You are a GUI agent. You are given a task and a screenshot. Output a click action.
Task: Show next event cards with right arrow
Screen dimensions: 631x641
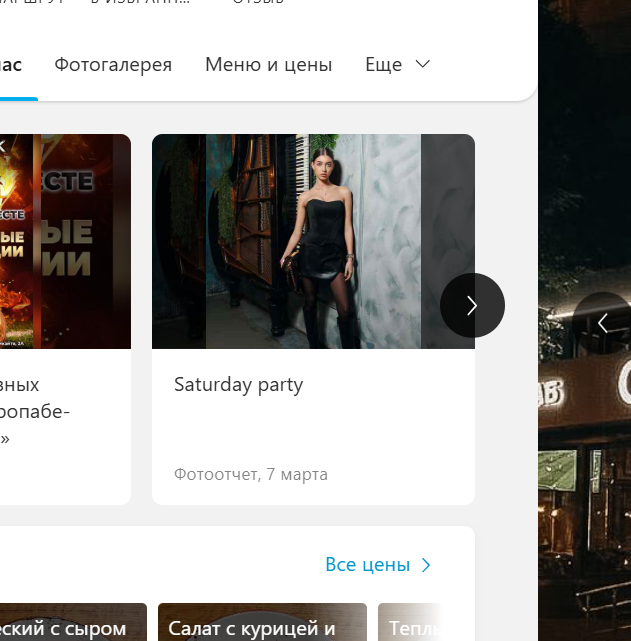tap(472, 305)
